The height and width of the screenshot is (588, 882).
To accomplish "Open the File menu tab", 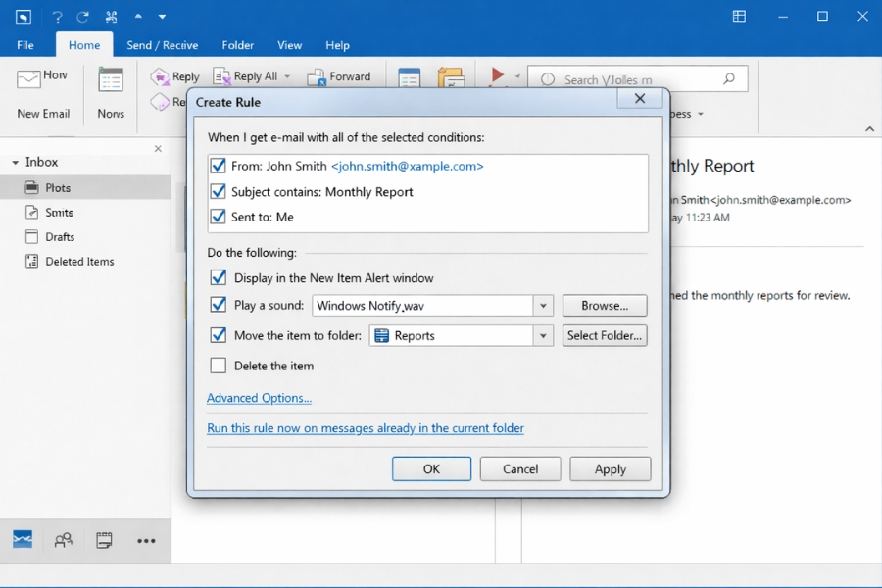I will click(24, 45).
